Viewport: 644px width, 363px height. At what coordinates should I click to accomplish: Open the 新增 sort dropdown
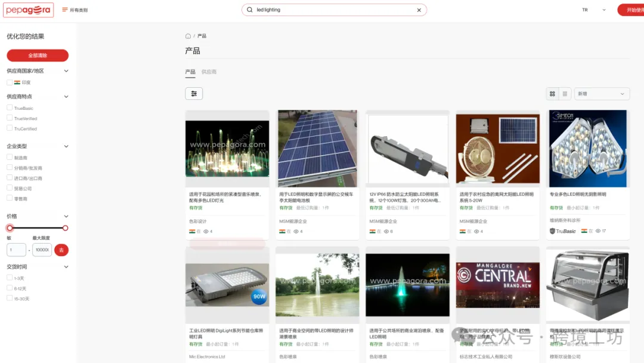[x=601, y=94]
